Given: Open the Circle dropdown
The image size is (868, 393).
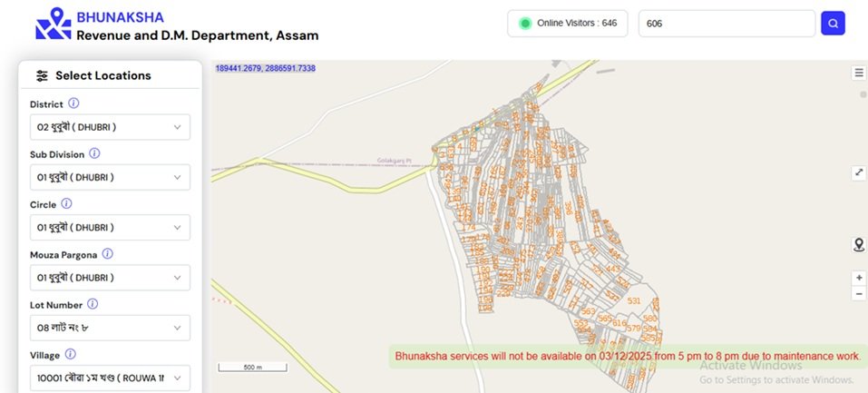Looking at the screenshot, I should (110, 227).
